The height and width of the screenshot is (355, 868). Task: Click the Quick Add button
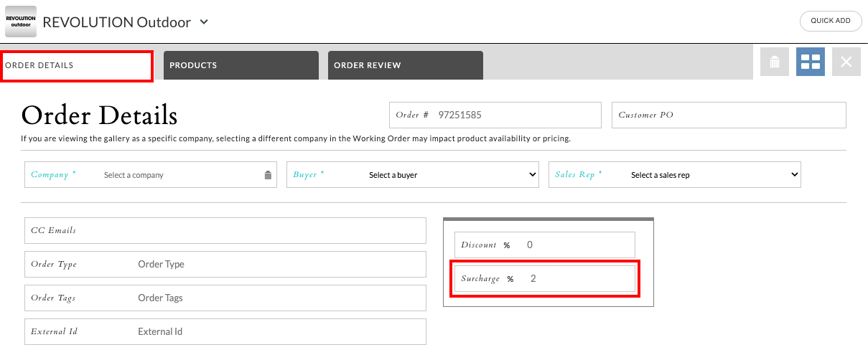(831, 21)
